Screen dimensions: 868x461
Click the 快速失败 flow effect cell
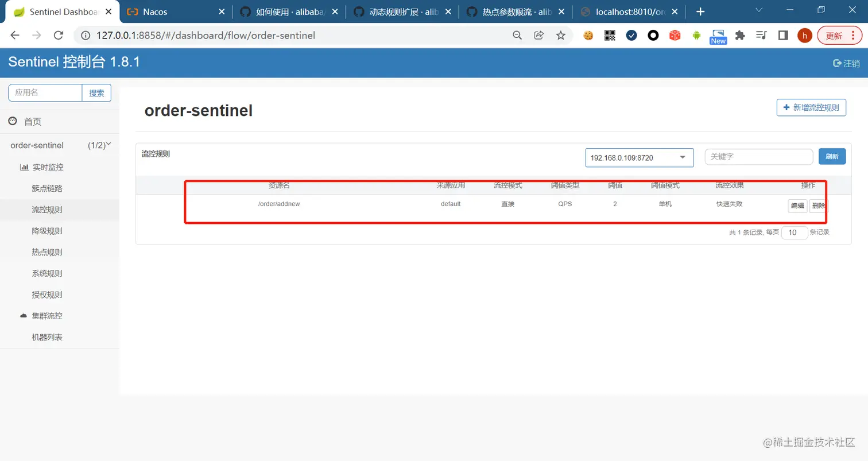click(x=730, y=204)
